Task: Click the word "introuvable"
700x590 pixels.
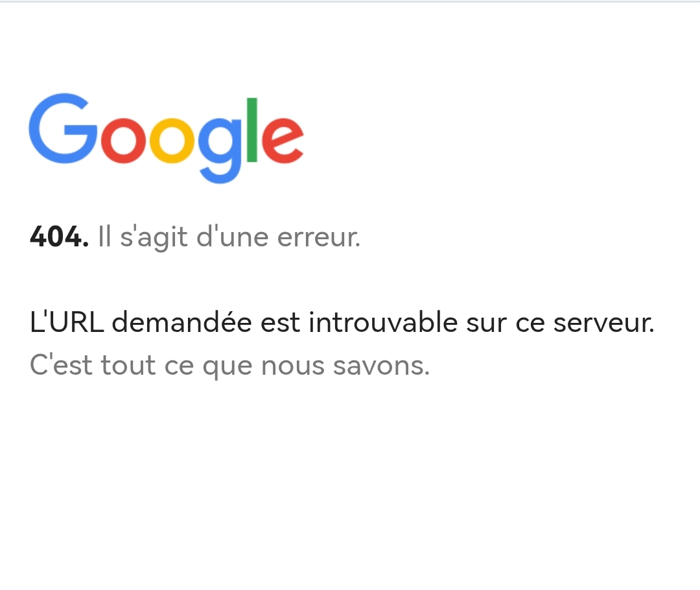Action: point(383,322)
